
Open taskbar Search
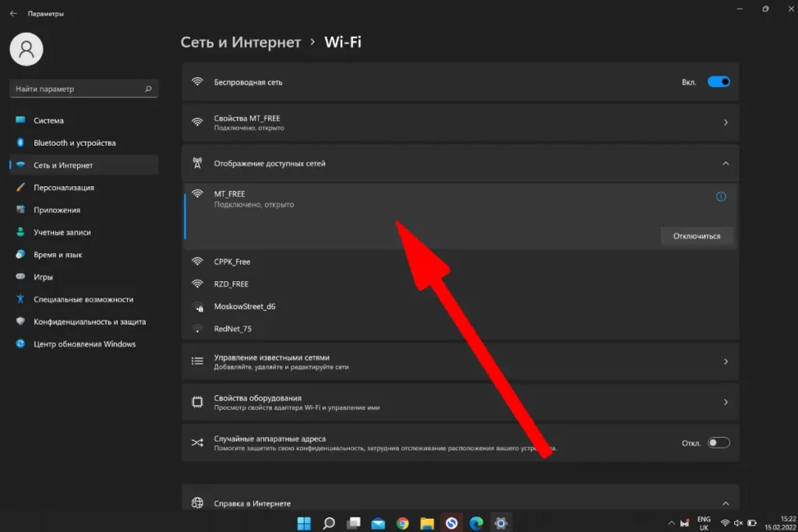[329, 523]
